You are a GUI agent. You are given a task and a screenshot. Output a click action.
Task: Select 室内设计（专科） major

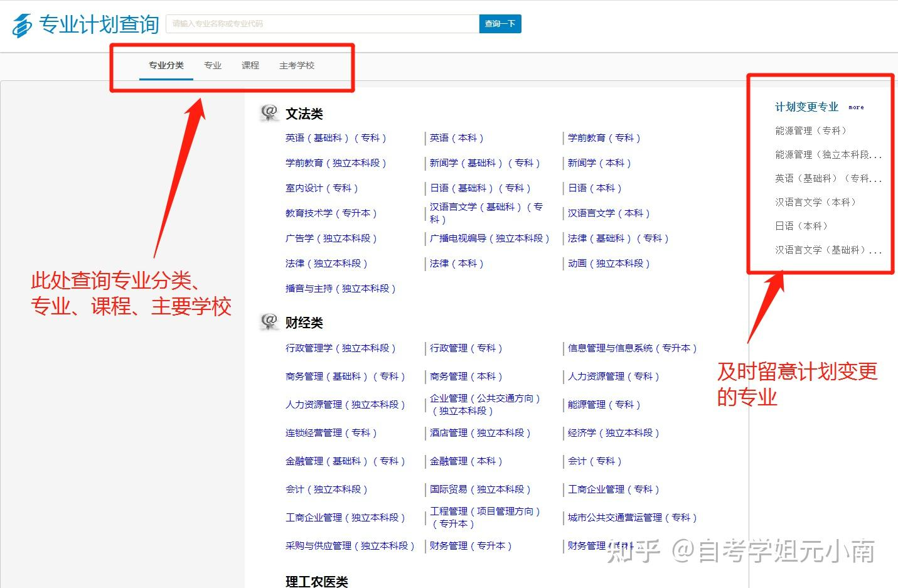coord(321,188)
